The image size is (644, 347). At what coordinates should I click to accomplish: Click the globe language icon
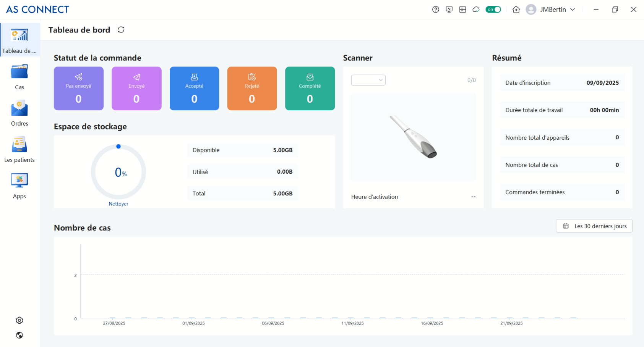coord(19,335)
